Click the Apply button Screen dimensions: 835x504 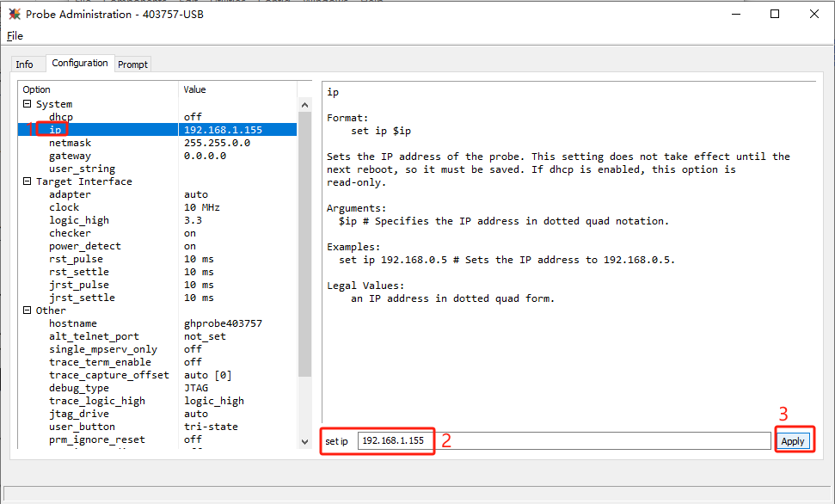coord(792,441)
